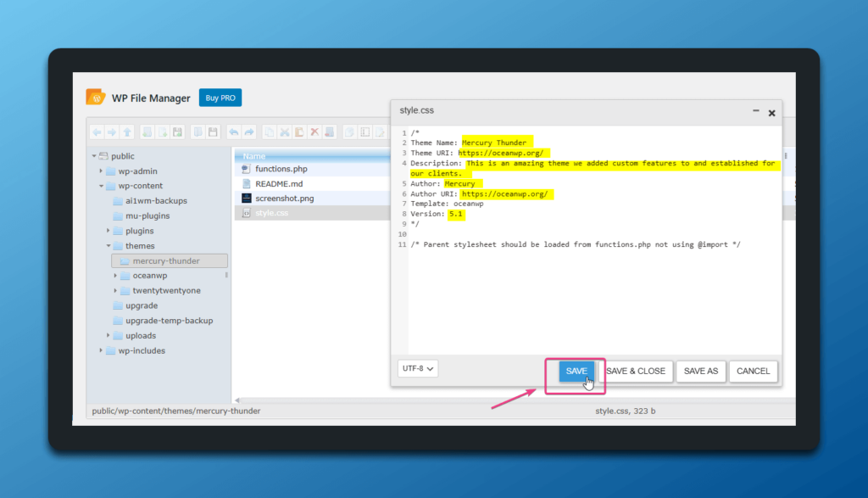Select the ai1wm-backups folder
Viewport: 868px width, 498px height.
coord(156,200)
